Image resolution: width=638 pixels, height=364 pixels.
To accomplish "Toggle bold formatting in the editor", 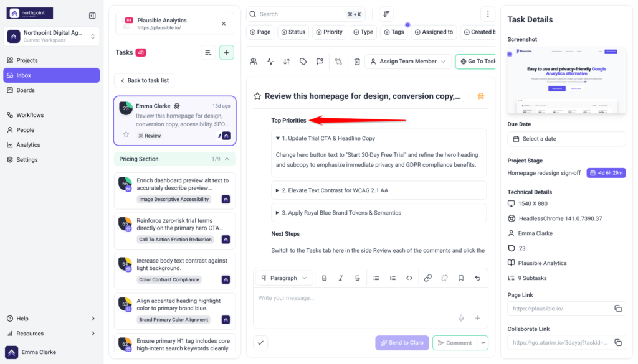I will coord(324,278).
